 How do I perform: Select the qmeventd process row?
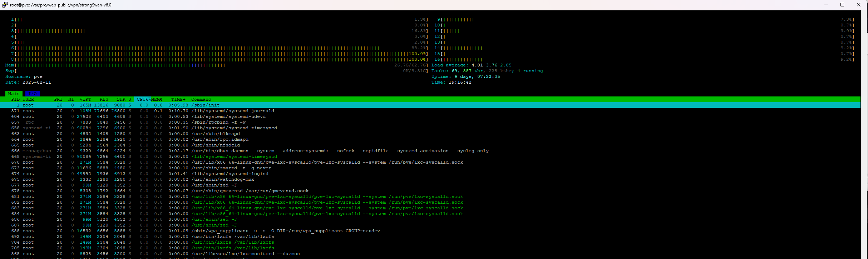(x=430, y=191)
